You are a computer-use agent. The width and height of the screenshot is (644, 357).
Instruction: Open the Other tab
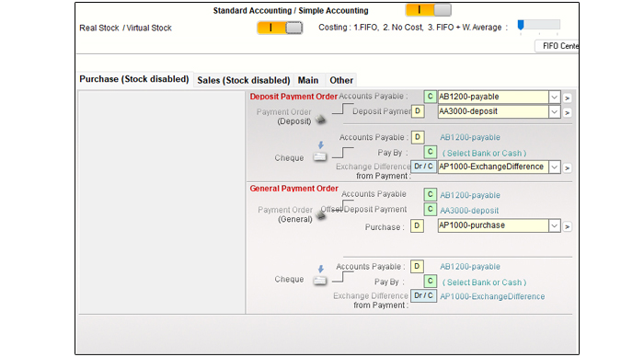click(x=341, y=80)
